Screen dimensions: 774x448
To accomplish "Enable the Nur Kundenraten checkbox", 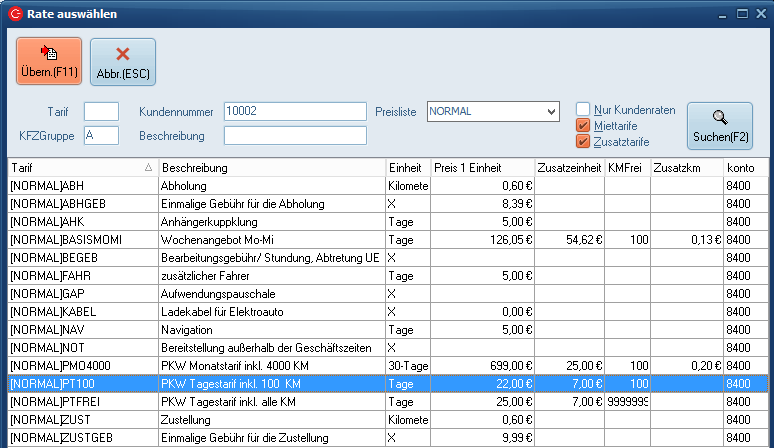I will [582, 110].
